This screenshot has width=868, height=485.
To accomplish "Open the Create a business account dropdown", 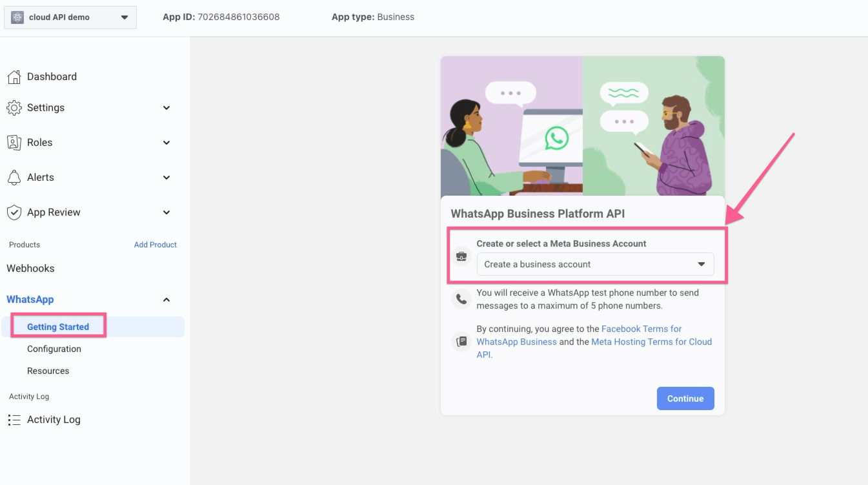I will pos(595,264).
